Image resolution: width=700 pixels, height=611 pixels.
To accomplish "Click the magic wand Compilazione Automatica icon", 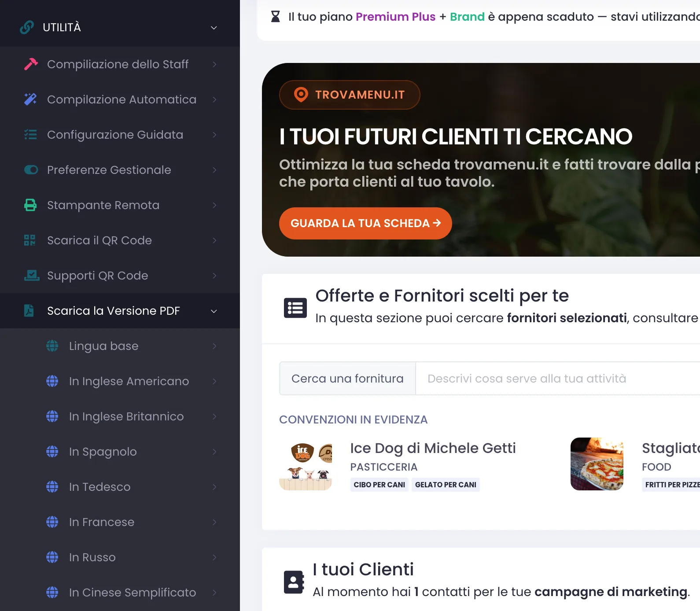I will 30,99.
